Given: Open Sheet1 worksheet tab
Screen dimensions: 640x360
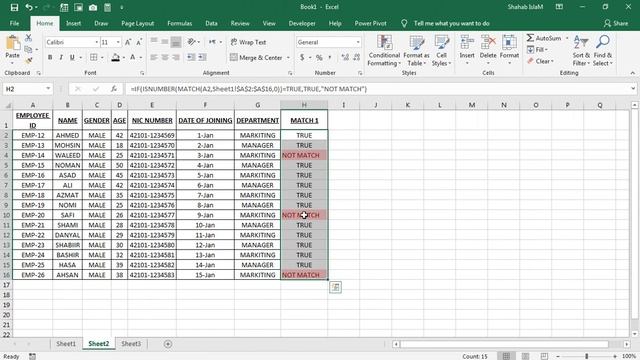Looking at the screenshot, I should tap(66, 344).
